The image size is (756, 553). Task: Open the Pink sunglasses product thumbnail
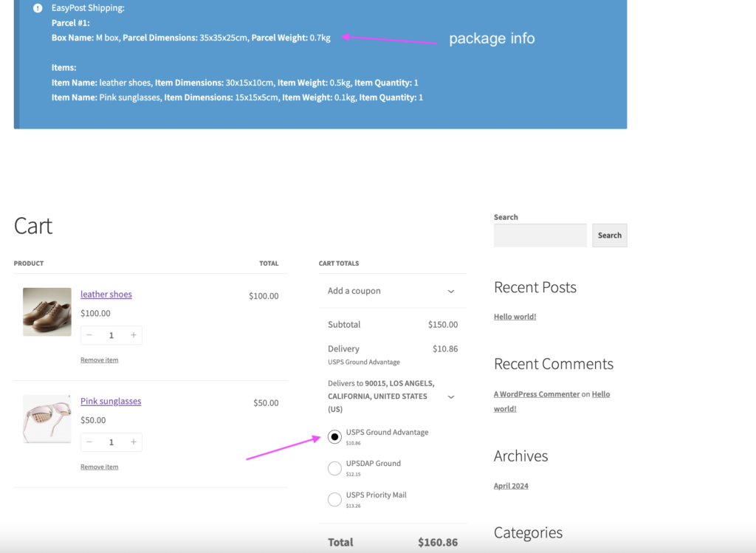tap(47, 419)
